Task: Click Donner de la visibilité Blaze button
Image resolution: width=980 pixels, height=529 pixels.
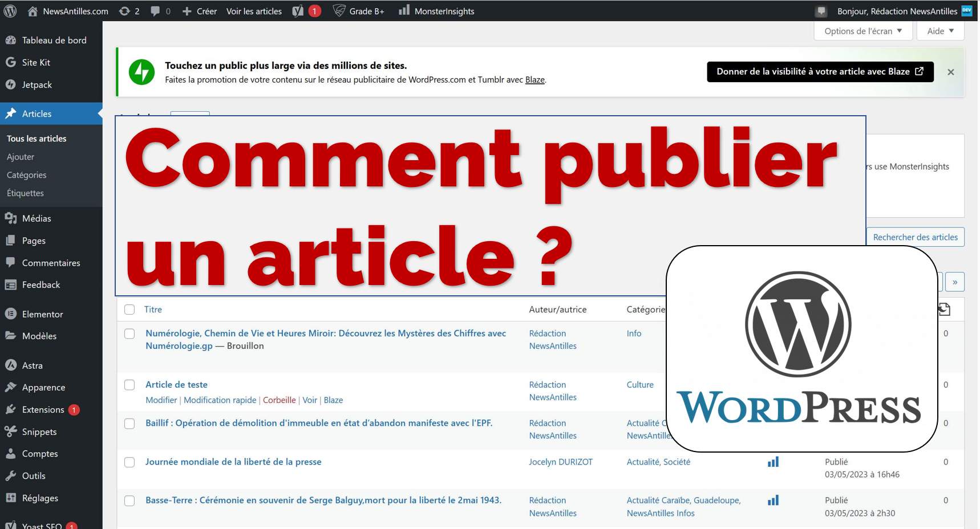Action: tap(820, 72)
